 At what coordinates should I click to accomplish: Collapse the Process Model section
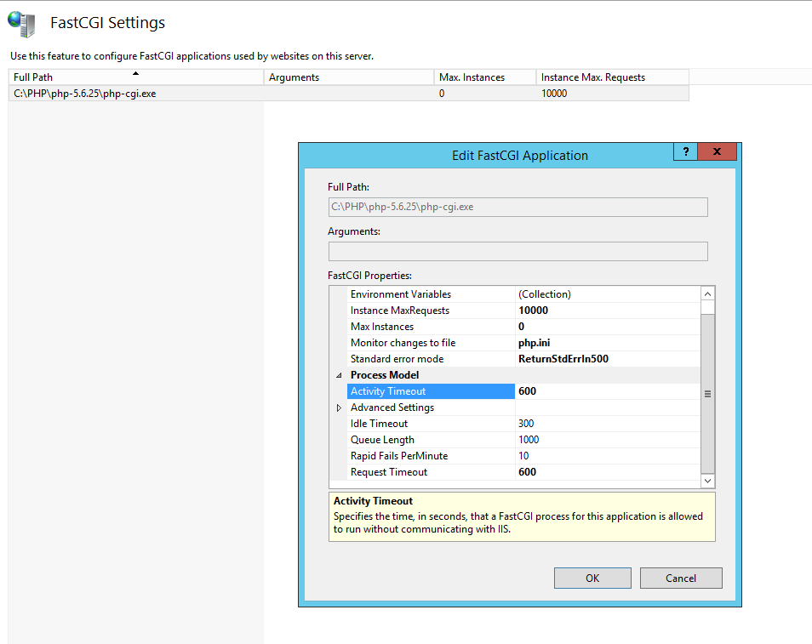point(339,375)
